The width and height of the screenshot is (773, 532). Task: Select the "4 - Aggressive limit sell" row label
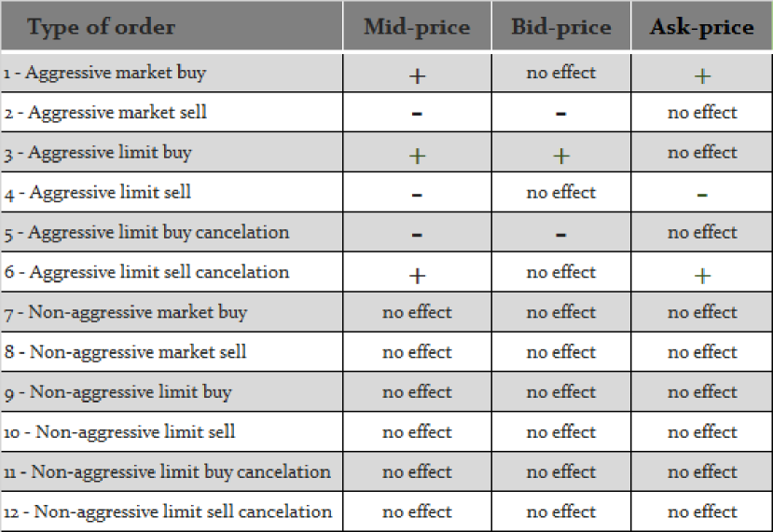pyautogui.click(x=97, y=193)
